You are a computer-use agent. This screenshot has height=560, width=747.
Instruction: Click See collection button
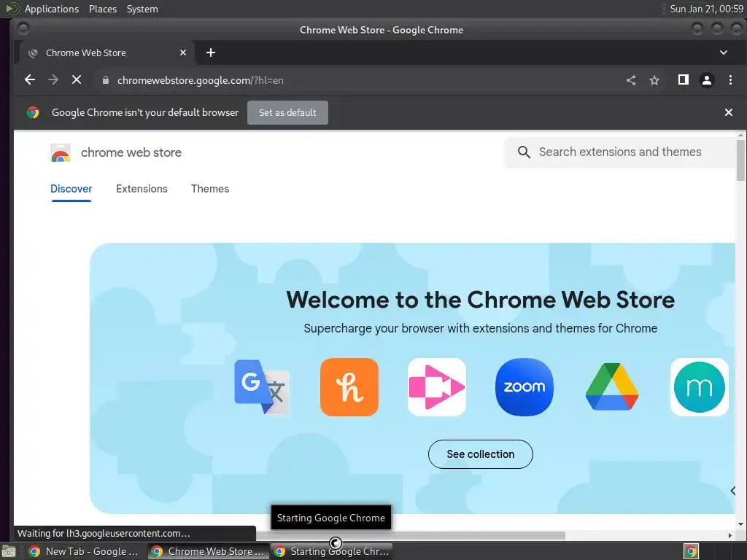(x=481, y=454)
